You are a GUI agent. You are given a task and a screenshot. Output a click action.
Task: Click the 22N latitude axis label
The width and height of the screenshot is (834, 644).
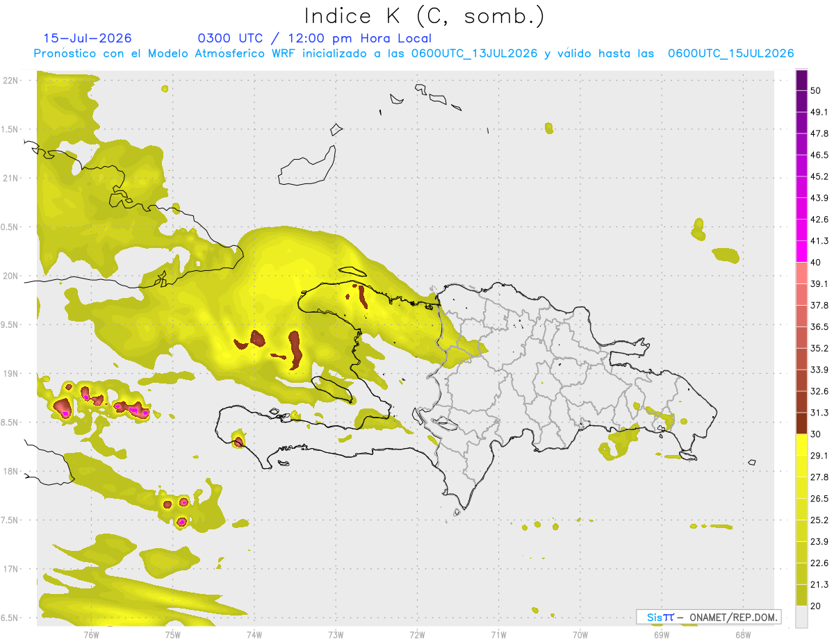(12, 80)
